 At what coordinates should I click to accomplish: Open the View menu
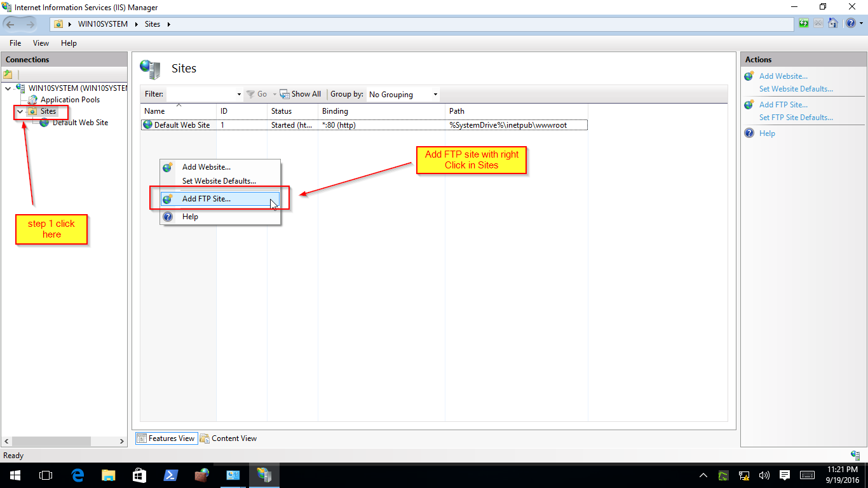(41, 43)
